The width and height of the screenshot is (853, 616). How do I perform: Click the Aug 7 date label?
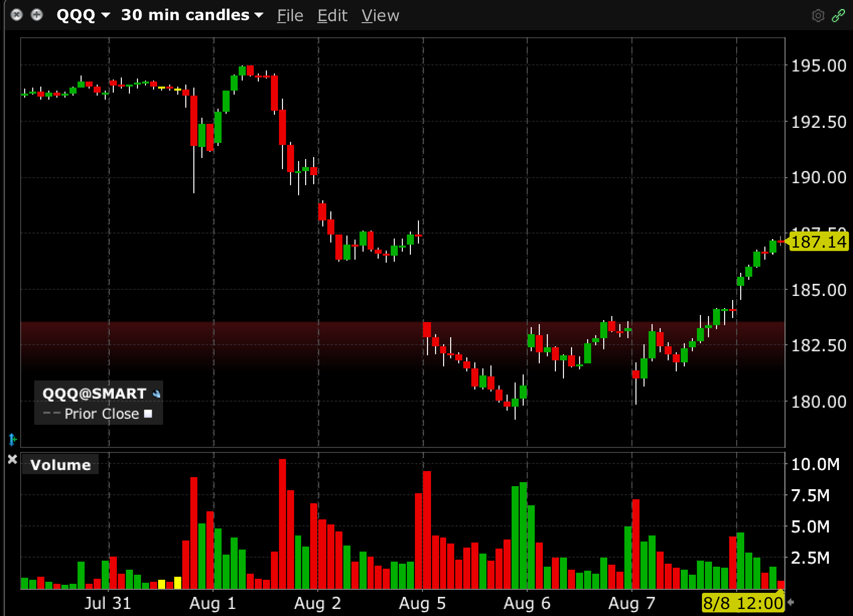click(631, 603)
